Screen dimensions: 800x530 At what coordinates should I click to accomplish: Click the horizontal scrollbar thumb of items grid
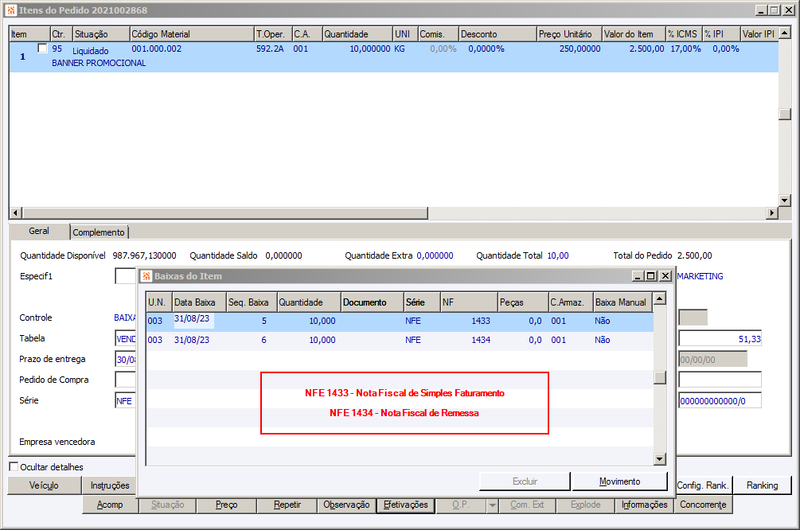225,212
